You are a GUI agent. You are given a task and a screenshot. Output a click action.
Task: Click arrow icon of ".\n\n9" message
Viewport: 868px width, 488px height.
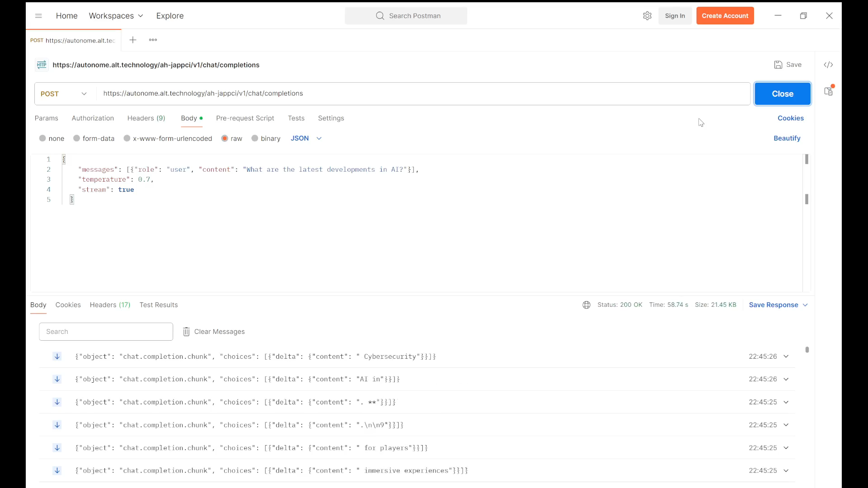coord(57,425)
